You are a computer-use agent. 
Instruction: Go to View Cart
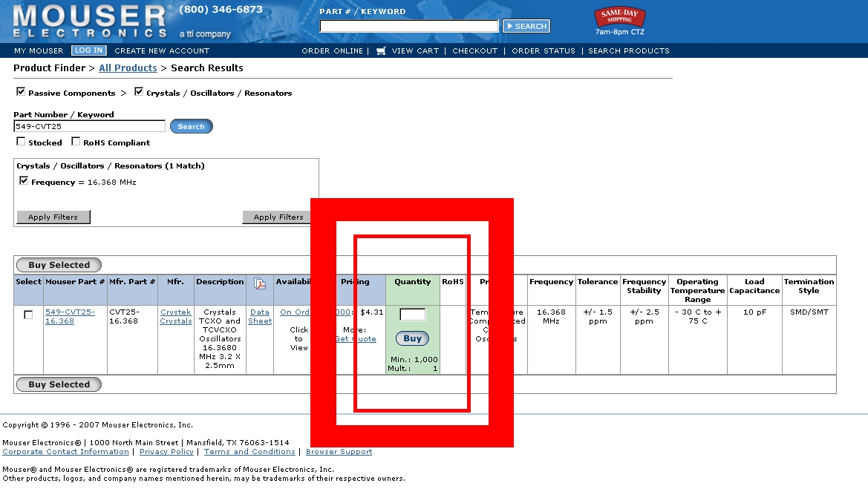pyautogui.click(x=415, y=51)
